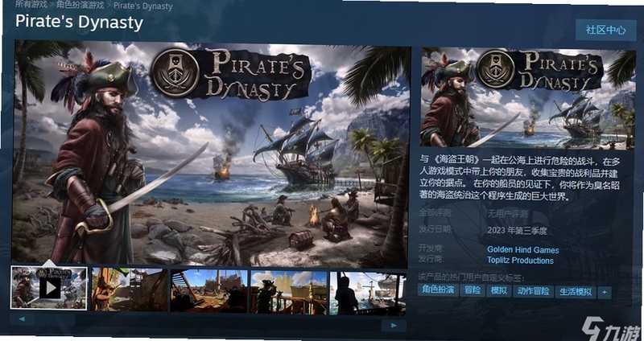This screenshot has height=341, width=644.
Task: Click the 2023 年第三季度 release date text
Action: [x=517, y=231]
